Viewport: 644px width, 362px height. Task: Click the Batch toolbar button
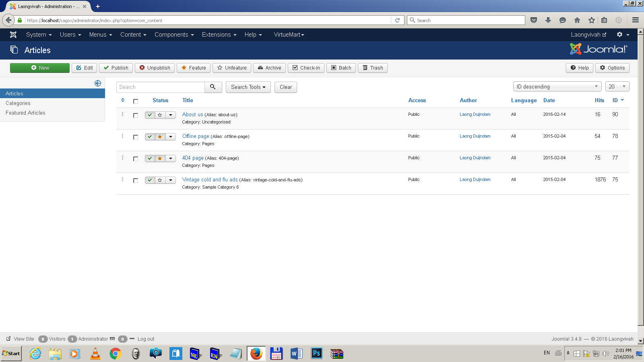(341, 68)
